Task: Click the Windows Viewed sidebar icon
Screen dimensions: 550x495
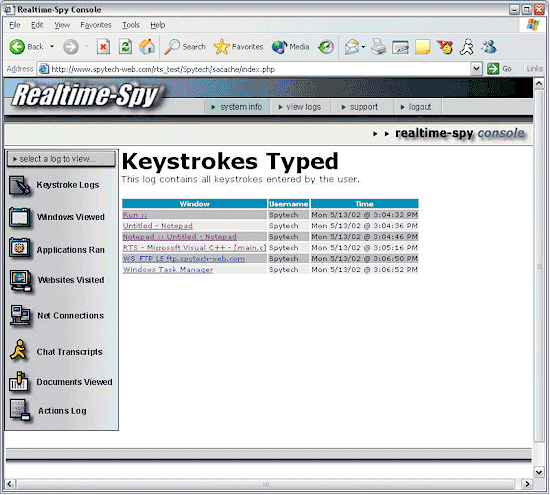Action: (x=20, y=218)
